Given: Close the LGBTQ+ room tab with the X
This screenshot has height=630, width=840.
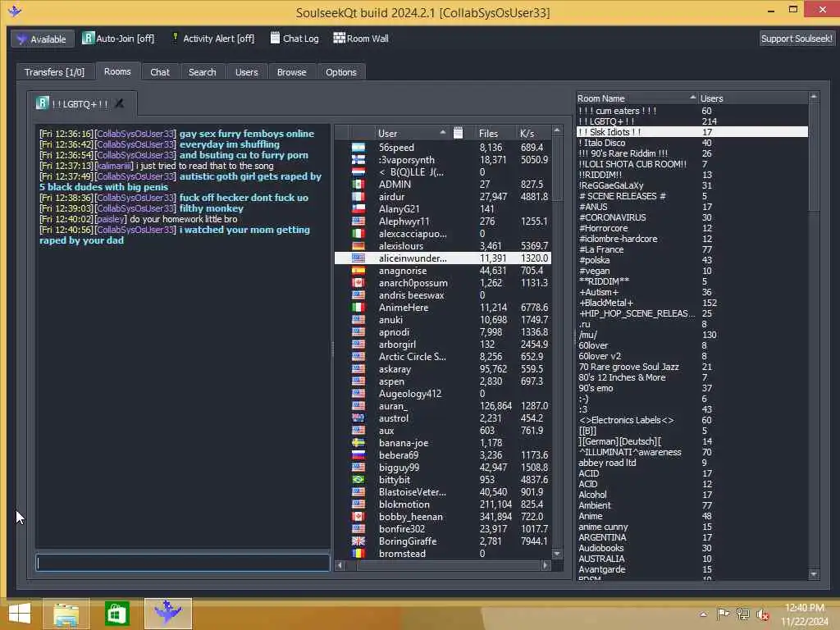Looking at the screenshot, I should pyautogui.click(x=119, y=103).
